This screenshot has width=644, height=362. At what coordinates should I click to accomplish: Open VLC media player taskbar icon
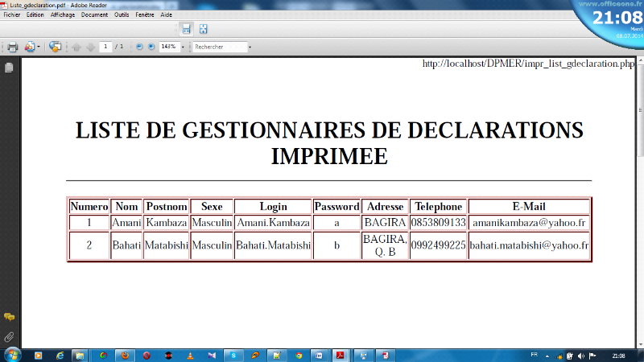point(190,356)
